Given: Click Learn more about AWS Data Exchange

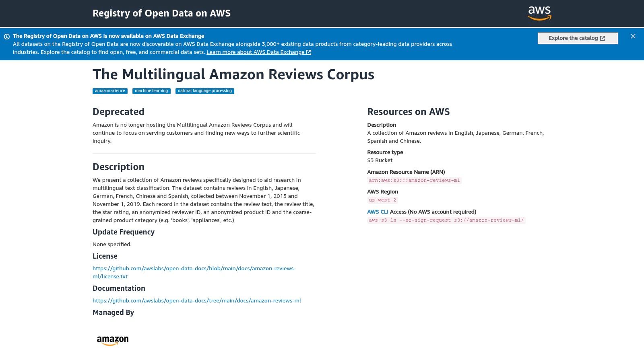Looking at the screenshot, I should 256,52.
